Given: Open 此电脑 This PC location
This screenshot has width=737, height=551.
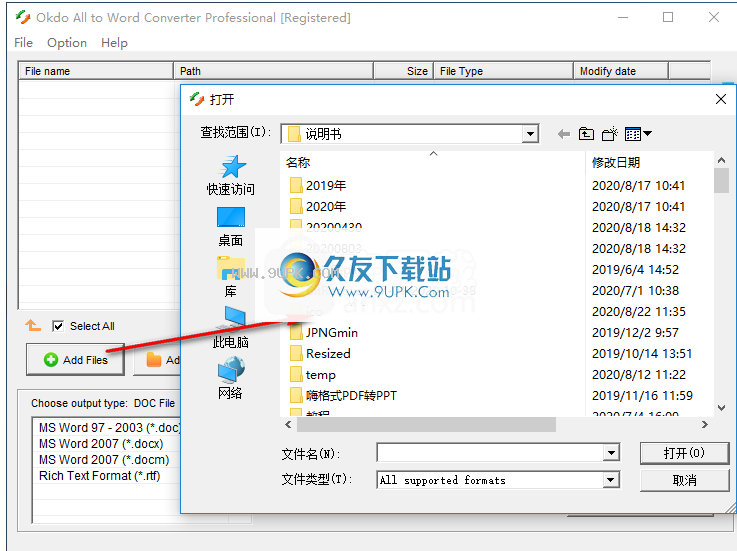Looking at the screenshot, I should tap(230, 328).
